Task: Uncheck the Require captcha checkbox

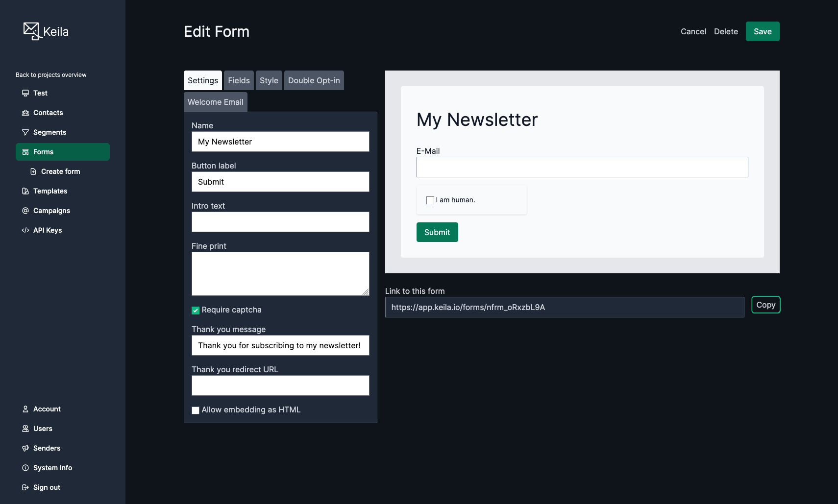Action: (x=196, y=310)
